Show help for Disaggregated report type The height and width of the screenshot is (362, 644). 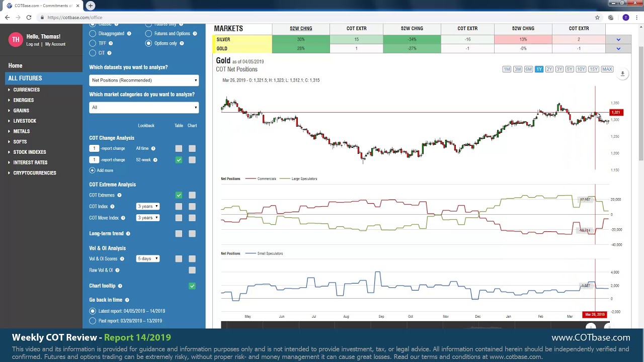[x=129, y=34]
